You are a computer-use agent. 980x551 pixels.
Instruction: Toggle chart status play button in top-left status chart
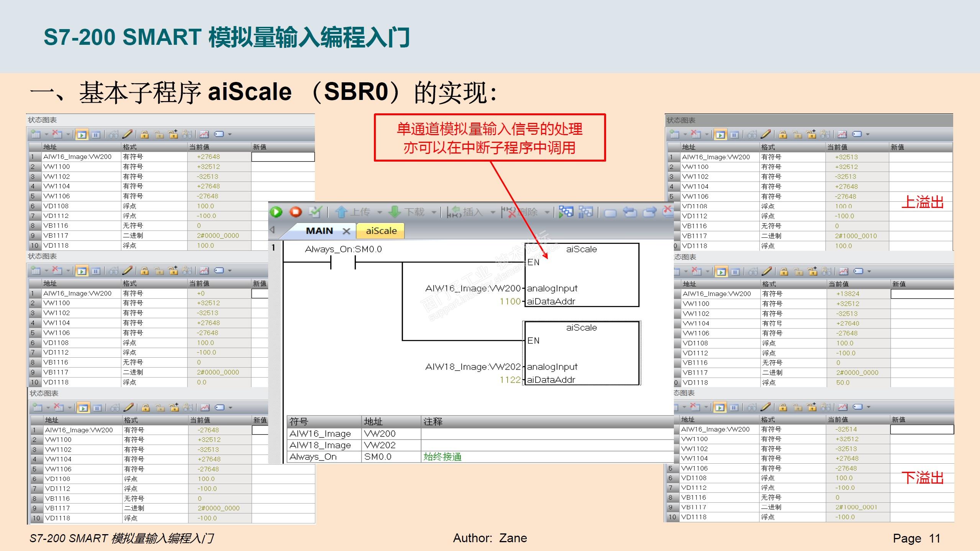(x=82, y=134)
